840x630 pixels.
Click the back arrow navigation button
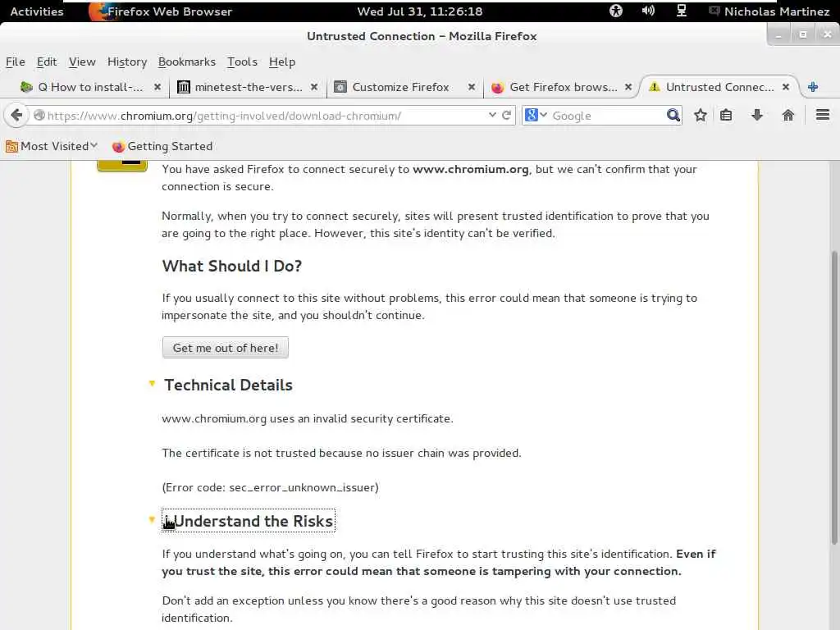pos(16,115)
